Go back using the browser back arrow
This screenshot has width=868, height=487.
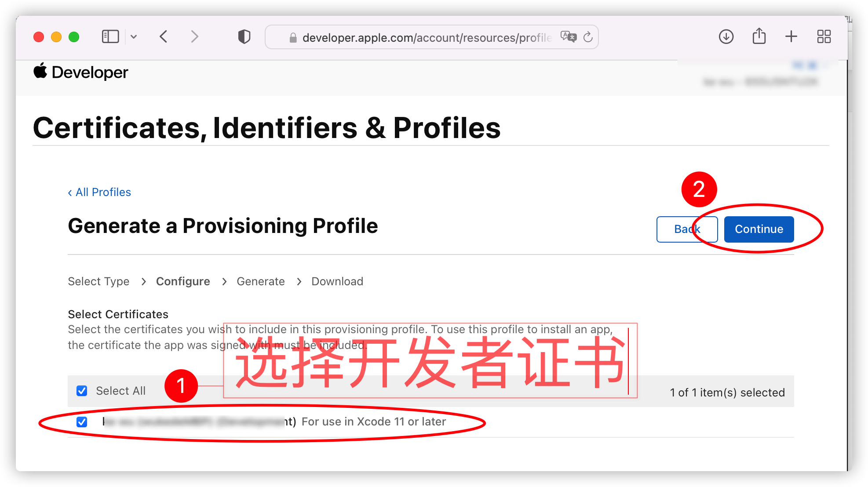[164, 37]
